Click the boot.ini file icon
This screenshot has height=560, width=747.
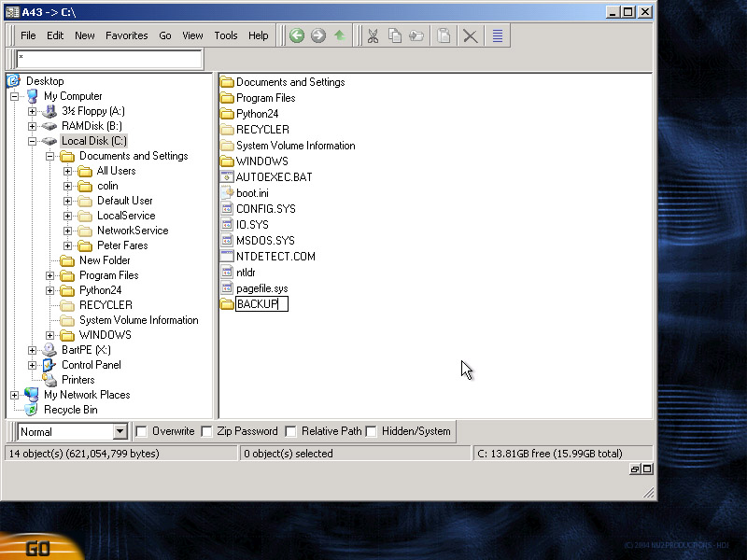pos(227,193)
